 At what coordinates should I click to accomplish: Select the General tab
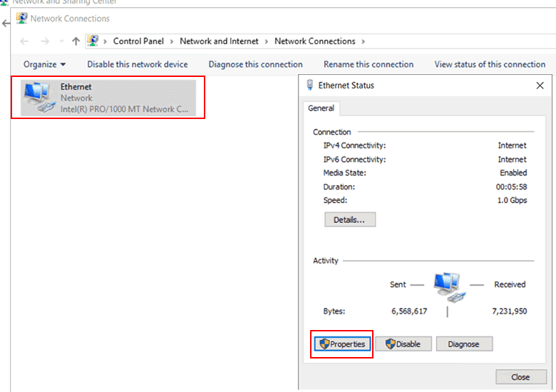tap(321, 108)
